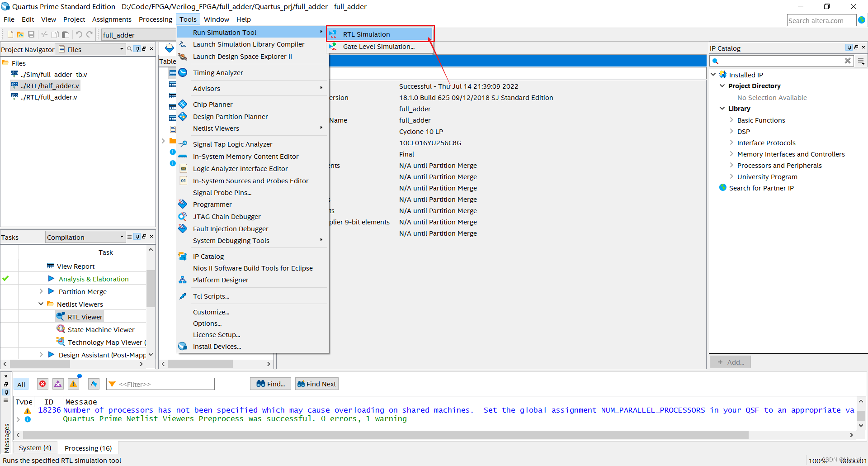Click the Search altera.com box

click(821, 20)
